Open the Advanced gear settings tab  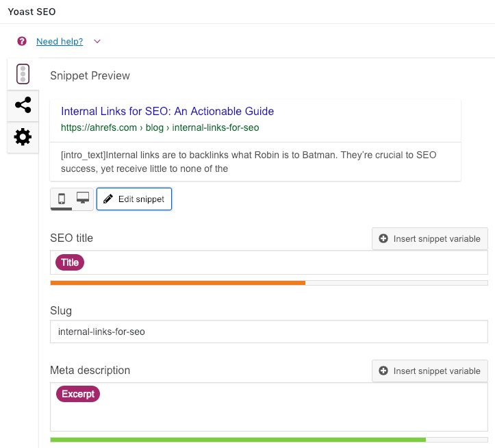click(x=23, y=137)
